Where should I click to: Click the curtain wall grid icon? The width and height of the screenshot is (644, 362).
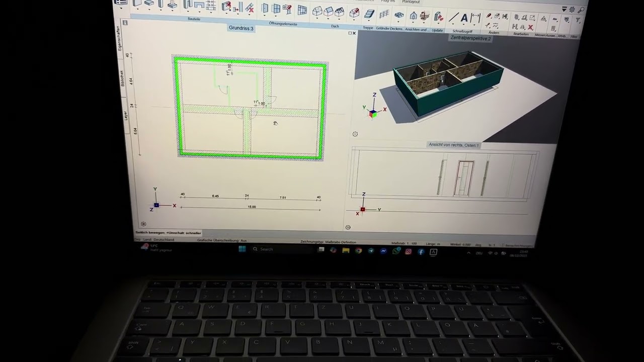coord(302,10)
